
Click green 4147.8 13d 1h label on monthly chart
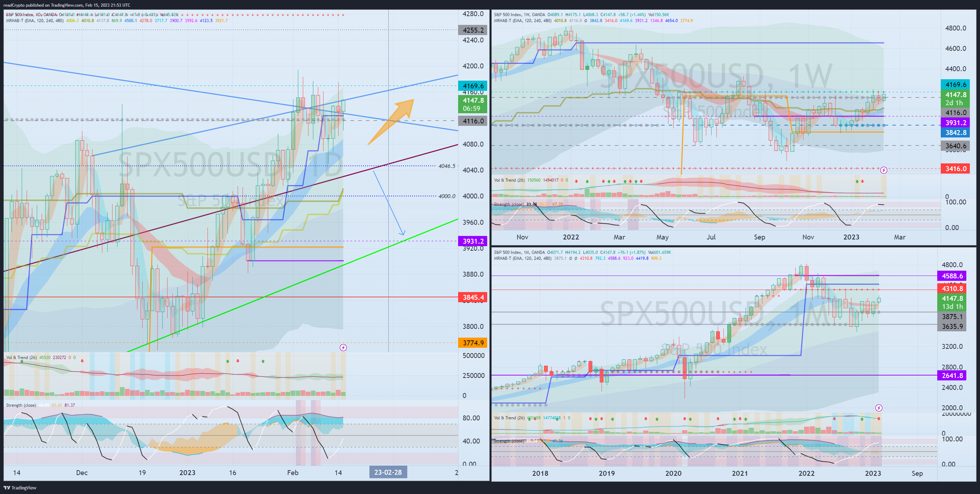952,302
